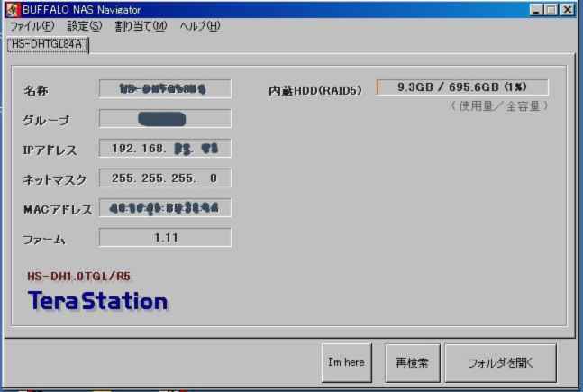
Task: Click the 名称 label
Action: point(36,90)
